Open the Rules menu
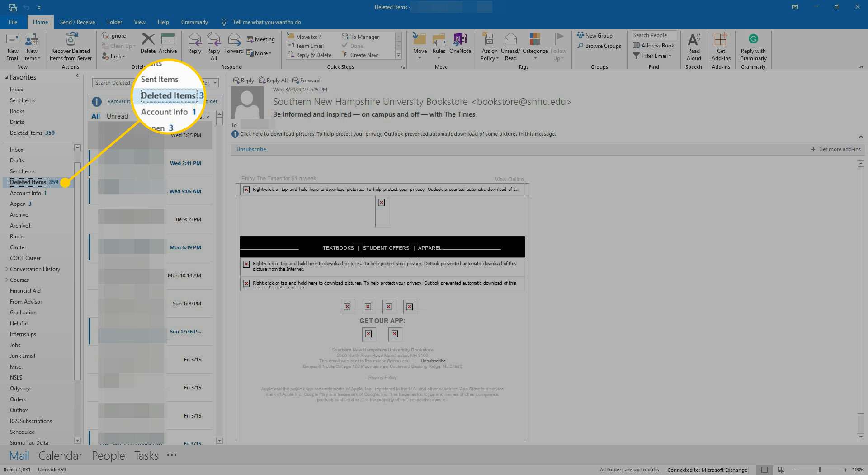 click(439, 47)
